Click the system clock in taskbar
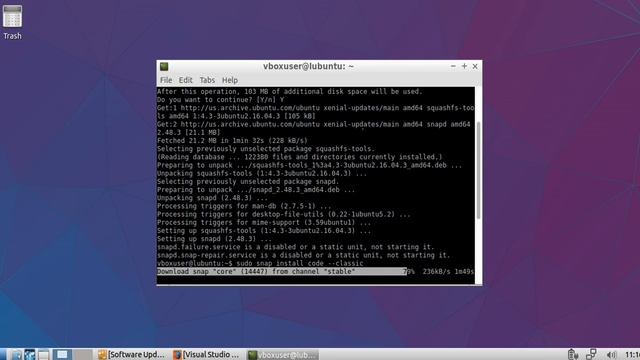This screenshot has height=360, width=640. pyautogui.click(x=632, y=354)
